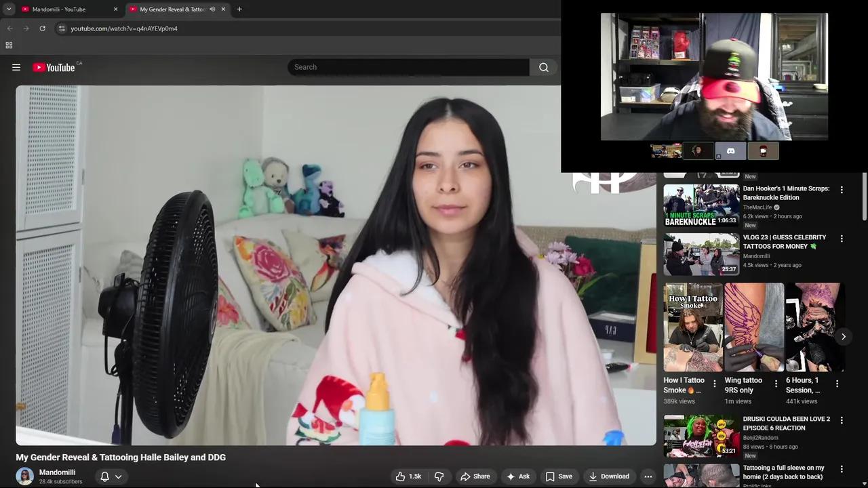
Task: Click the address bar URL
Action: (124, 28)
